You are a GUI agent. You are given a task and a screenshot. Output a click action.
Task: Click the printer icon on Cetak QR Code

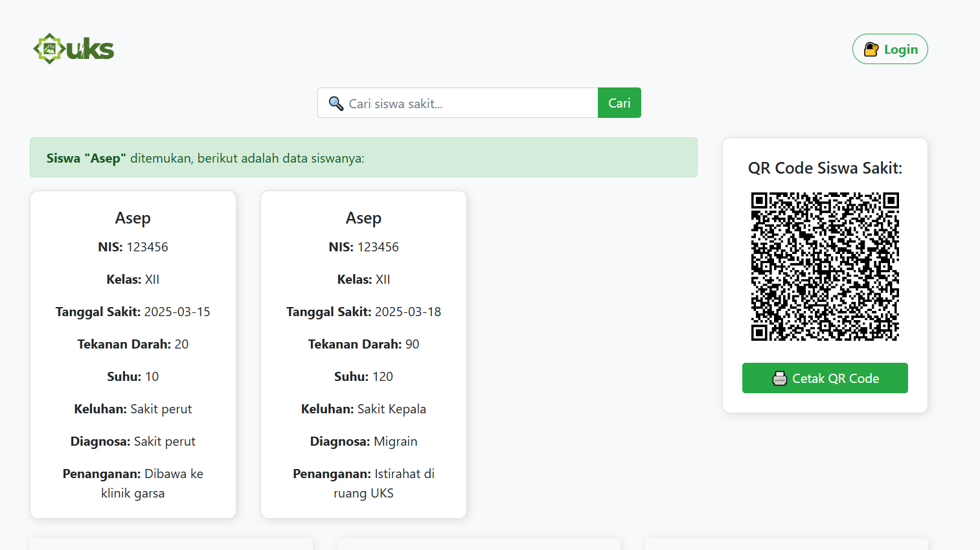click(x=780, y=378)
